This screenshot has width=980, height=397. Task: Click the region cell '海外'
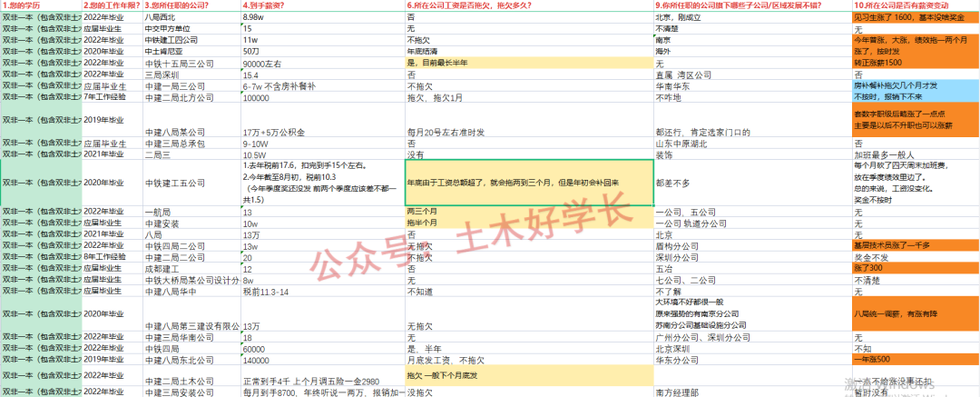pos(752,52)
